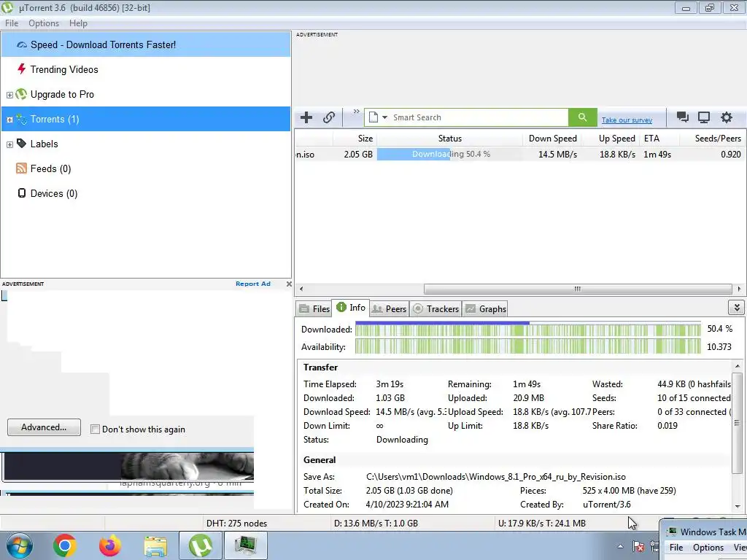Click the Report Ad link
The image size is (747, 560).
[x=253, y=284]
